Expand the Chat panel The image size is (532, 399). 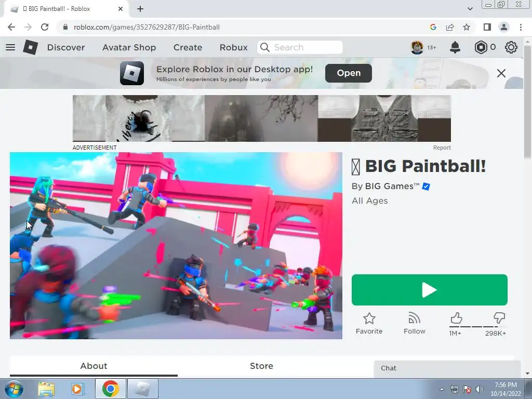tap(447, 368)
